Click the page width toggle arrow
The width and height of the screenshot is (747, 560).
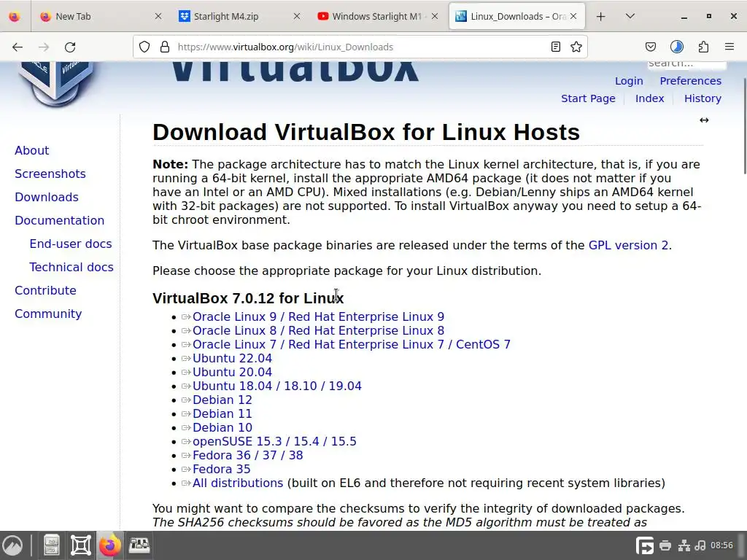704,120
